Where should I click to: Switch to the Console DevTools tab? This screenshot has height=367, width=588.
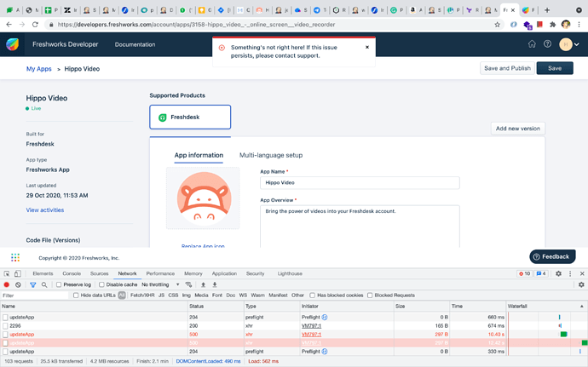click(72, 273)
